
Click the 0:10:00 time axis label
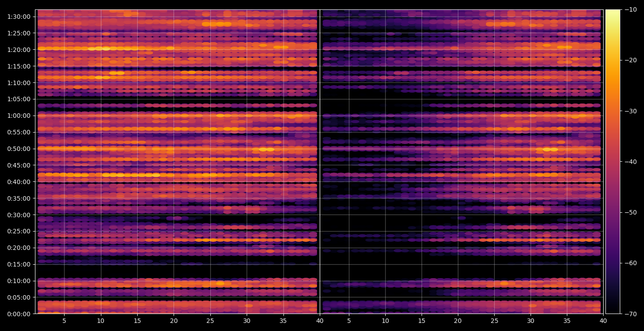tap(19, 281)
